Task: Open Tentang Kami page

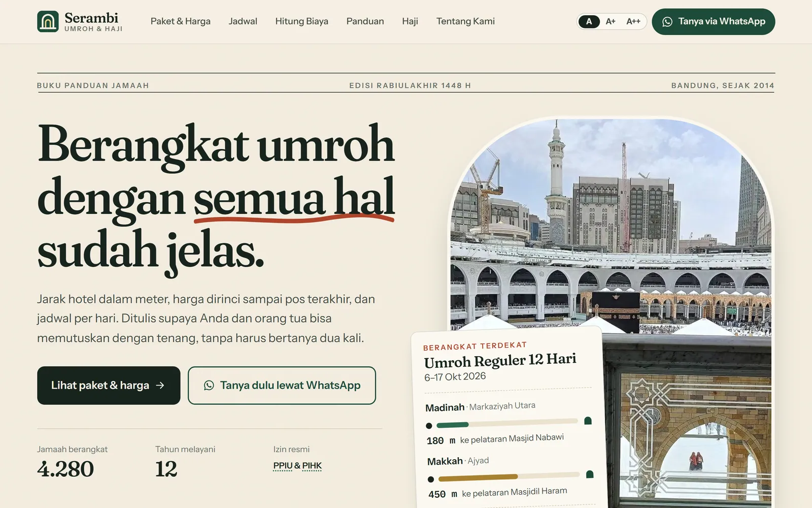Action: tap(465, 21)
